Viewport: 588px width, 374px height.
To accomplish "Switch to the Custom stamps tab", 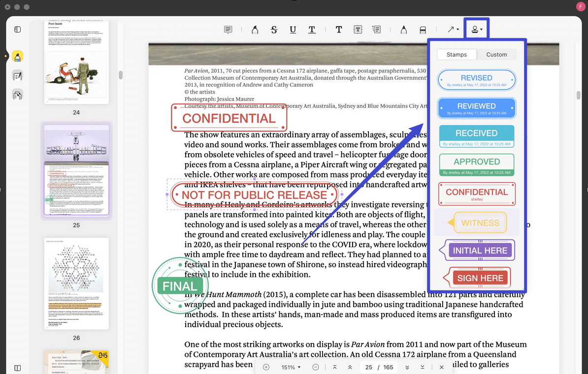I will tap(496, 55).
